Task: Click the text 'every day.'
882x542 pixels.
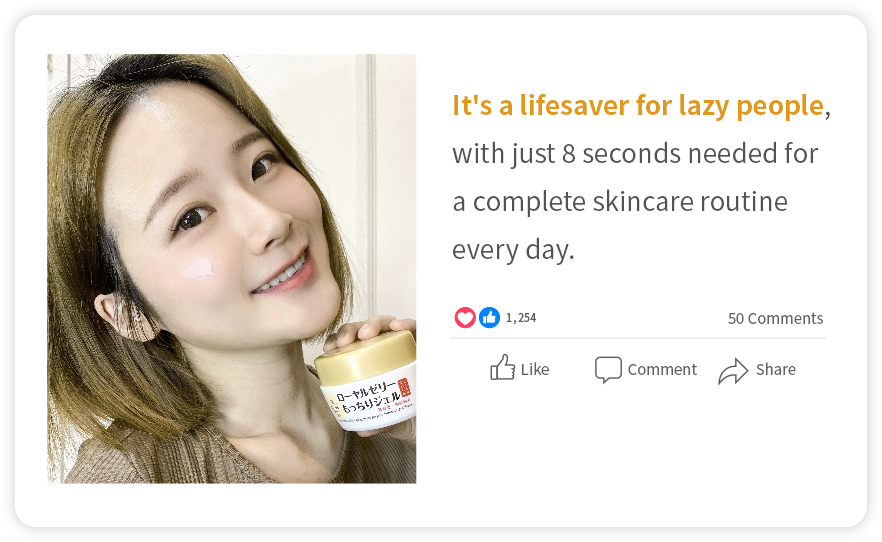Action: tap(513, 250)
